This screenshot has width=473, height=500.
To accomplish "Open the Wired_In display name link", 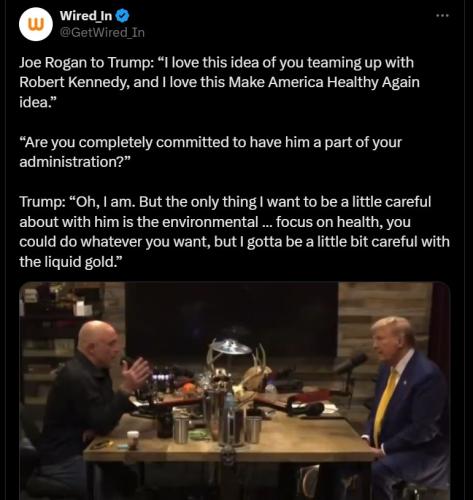I will (86, 16).
